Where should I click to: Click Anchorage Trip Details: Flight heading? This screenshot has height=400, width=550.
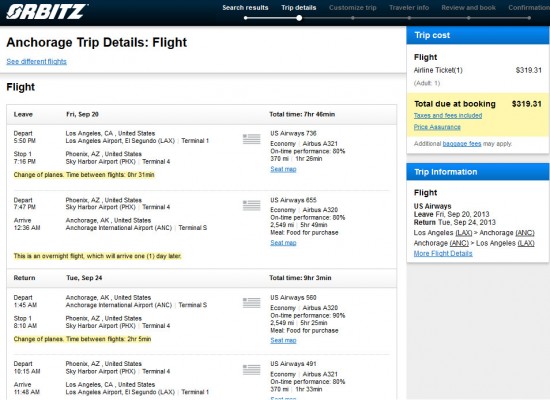click(x=96, y=42)
